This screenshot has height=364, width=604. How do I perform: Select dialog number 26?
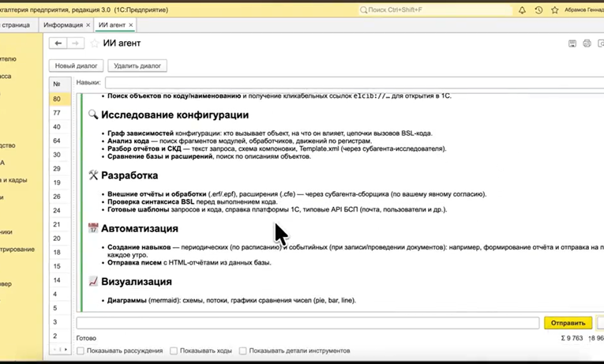pyautogui.click(x=60, y=197)
